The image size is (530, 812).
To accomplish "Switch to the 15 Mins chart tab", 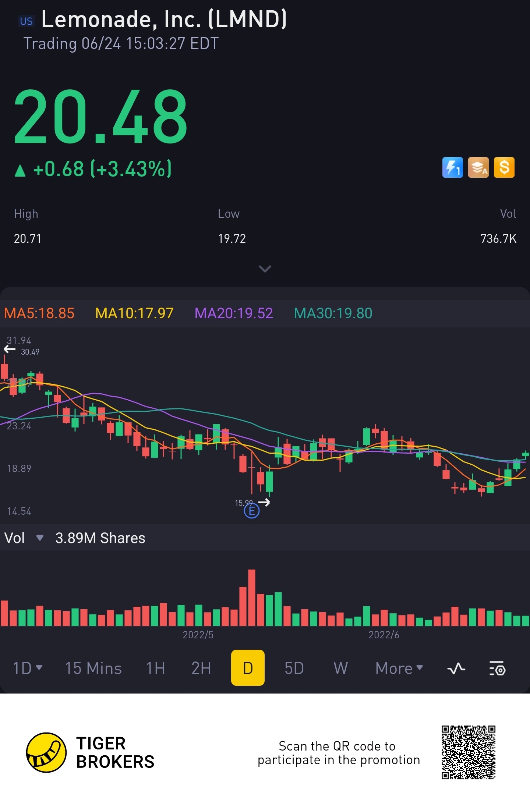I will (x=93, y=668).
